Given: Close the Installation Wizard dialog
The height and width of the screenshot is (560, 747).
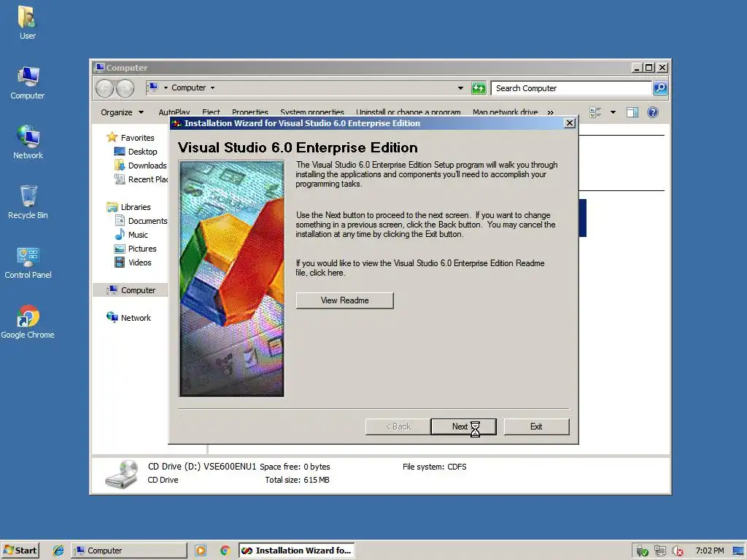Looking at the screenshot, I should pyautogui.click(x=569, y=122).
